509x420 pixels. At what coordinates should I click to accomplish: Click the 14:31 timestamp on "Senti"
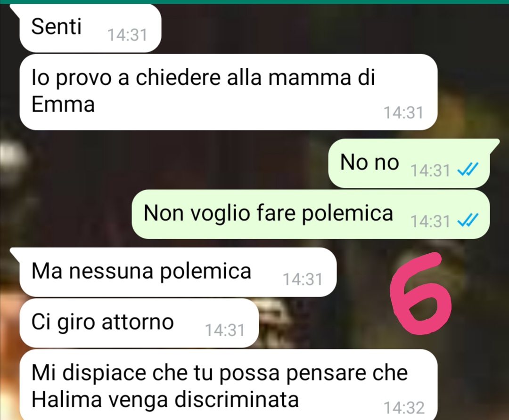point(127,35)
